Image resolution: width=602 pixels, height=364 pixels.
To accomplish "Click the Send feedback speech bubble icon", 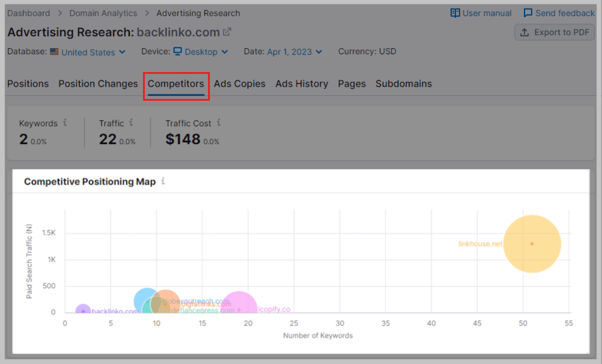I will click(x=528, y=13).
